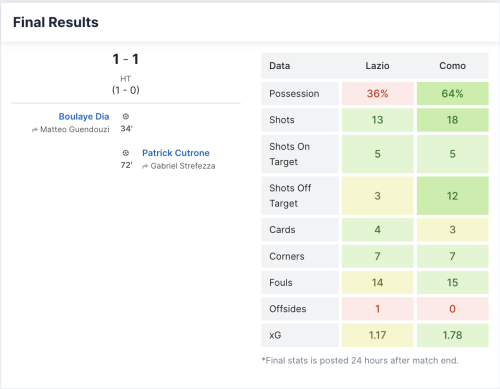Select the Como column header

[x=452, y=66]
